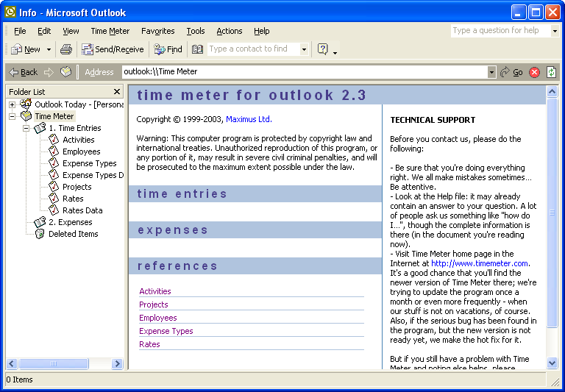Select the Rates Data folder
565x392 pixels.
point(82,210)
